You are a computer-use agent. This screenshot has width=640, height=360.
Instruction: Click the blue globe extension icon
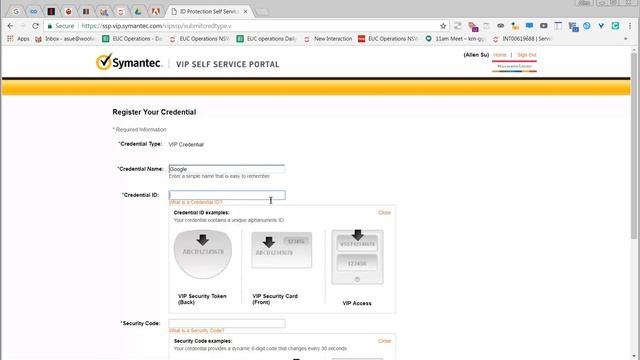pos(587,26)
